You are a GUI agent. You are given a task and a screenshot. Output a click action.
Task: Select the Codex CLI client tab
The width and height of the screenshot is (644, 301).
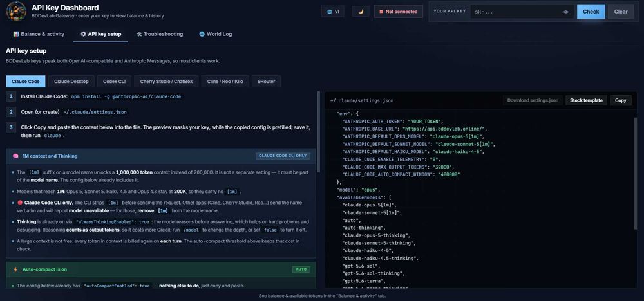[114, 81]
